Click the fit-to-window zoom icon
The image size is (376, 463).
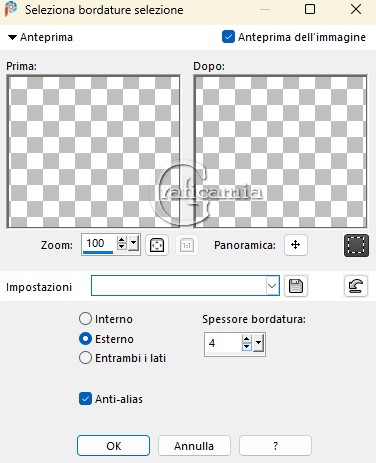click(x=157, y=245)
